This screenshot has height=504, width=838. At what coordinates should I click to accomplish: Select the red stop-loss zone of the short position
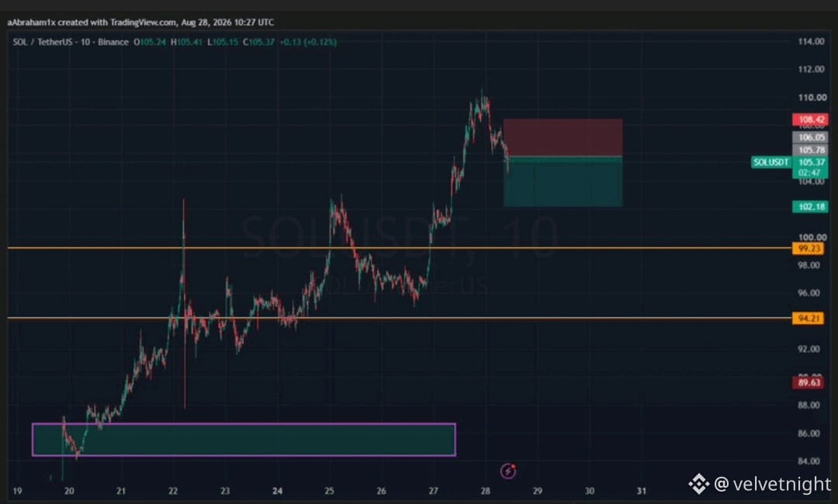point(563,138)
